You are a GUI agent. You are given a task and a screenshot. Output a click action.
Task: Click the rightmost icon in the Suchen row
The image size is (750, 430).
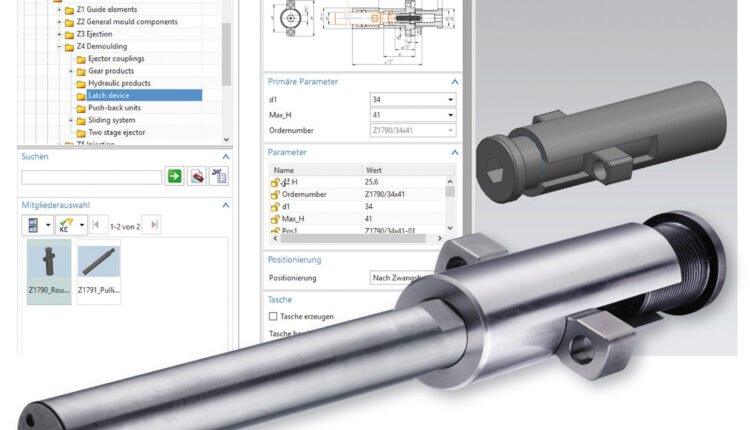pyautogui.click(x=218, y=177)
